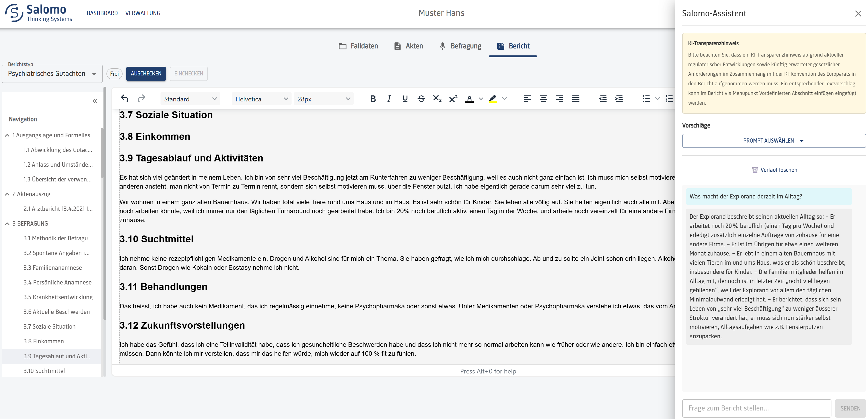
Task: Navigate to 1.3 Übersicht der verwen...
Action: pyautogui.click(x=57, y=179)
